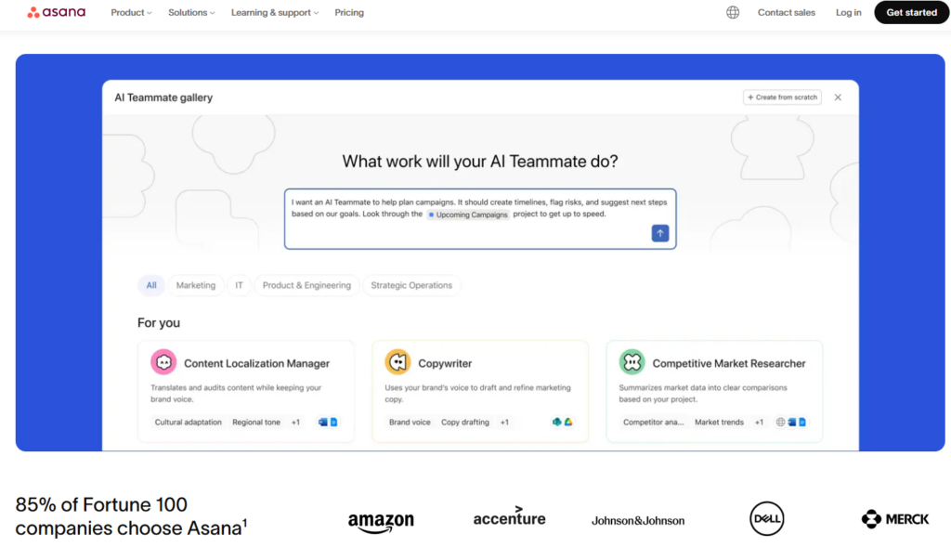Click the Get started button

point(911,12)
